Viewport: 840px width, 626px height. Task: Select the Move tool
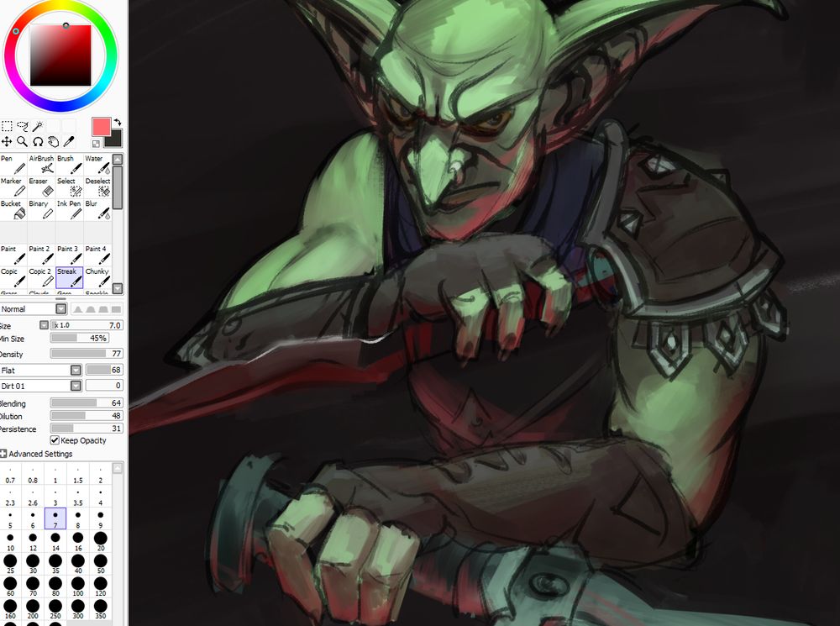[x=7, y=141]
